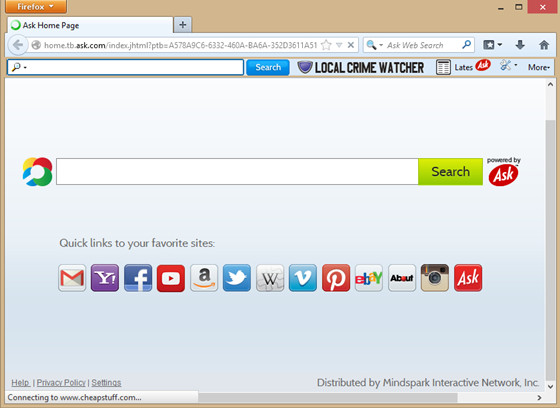Expand the More toolbar menu

(x=539, y=67)
